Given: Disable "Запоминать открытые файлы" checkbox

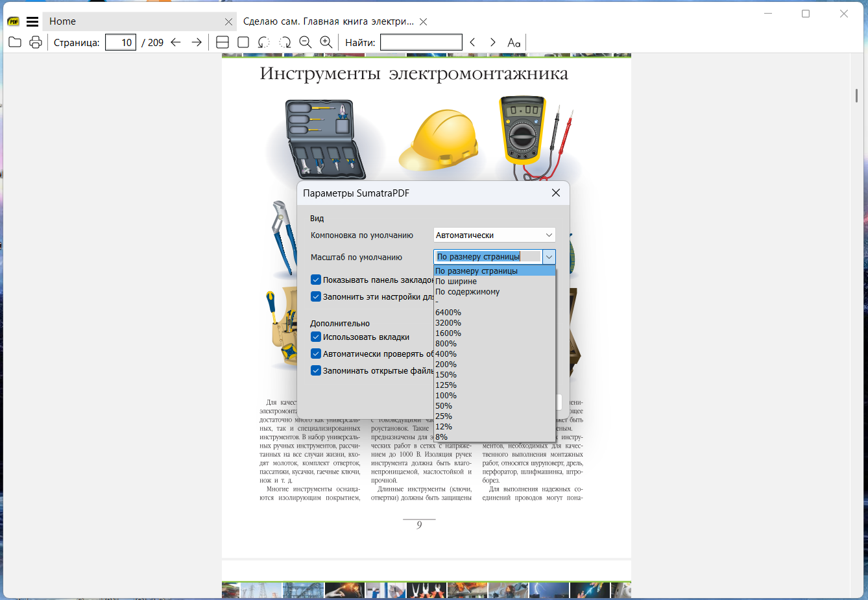Looking at the screenshot, I should (316, 371).
